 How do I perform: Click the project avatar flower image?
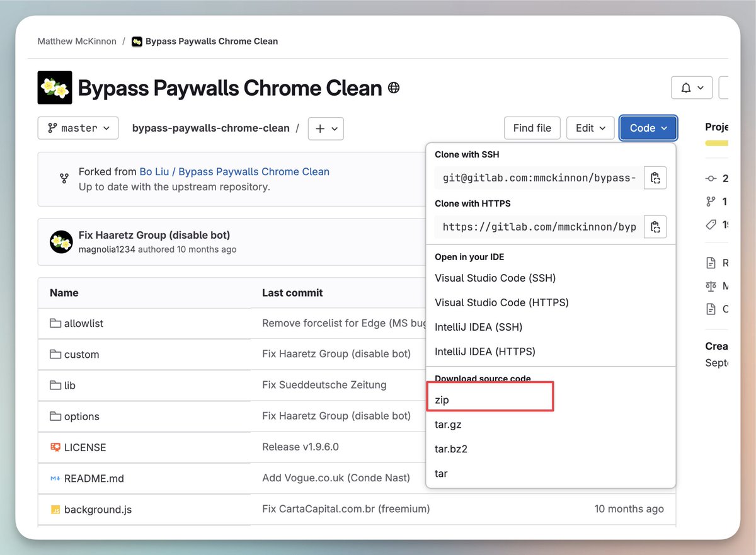tap(55, 88)
